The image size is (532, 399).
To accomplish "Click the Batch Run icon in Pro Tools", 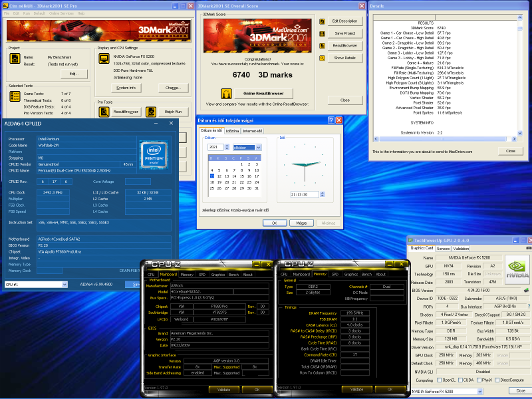I will point(151,112).
